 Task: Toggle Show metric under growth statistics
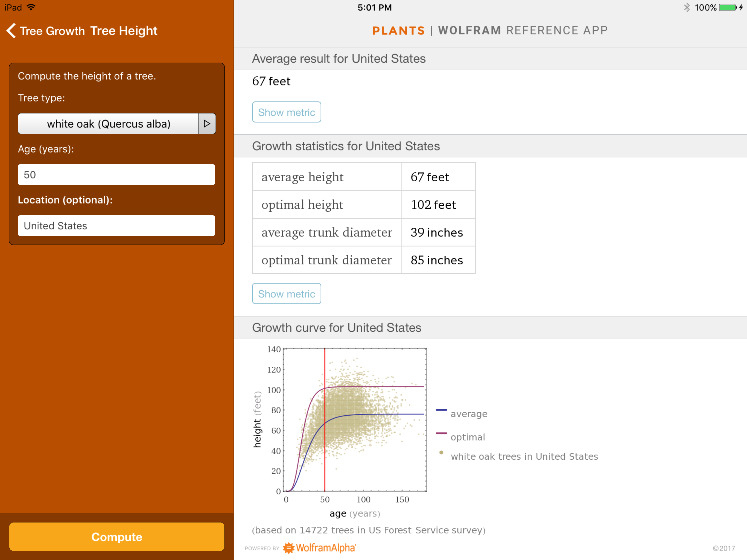click(286, 293)
